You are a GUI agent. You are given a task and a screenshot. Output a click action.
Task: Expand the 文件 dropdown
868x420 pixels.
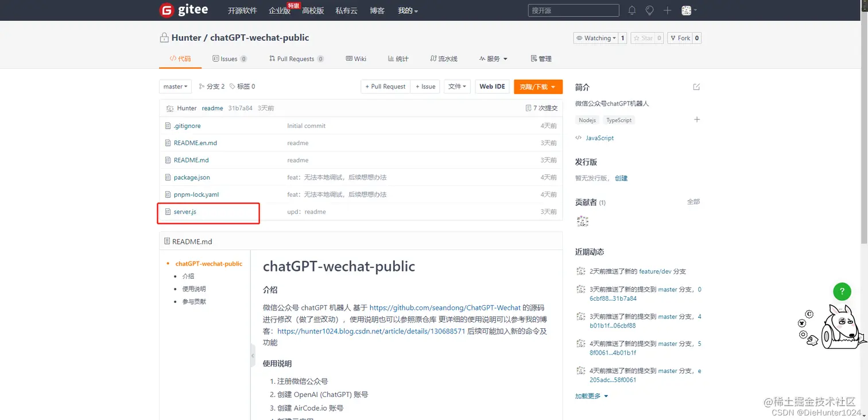click(x=458, y=87)
